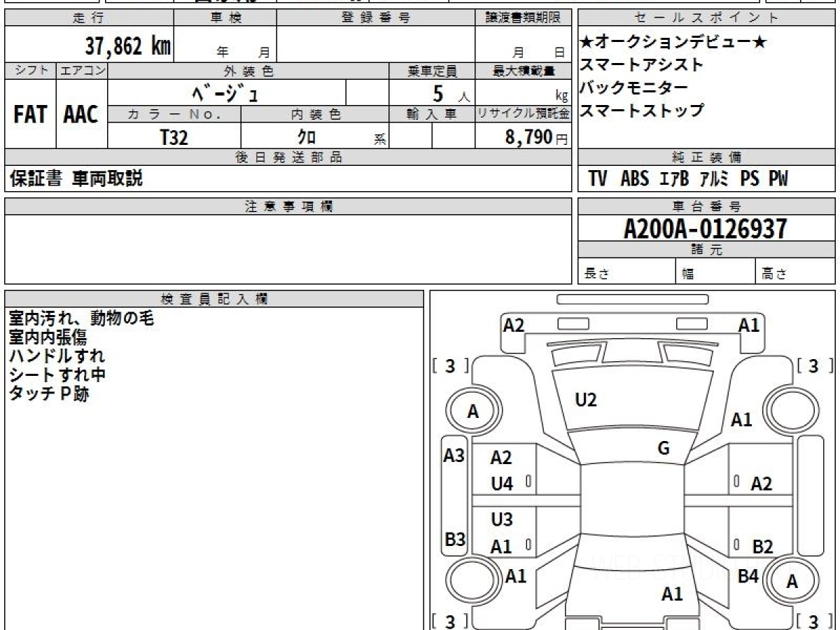
Task: Select the inspector note シートすれ中
Action: (57, 374)
